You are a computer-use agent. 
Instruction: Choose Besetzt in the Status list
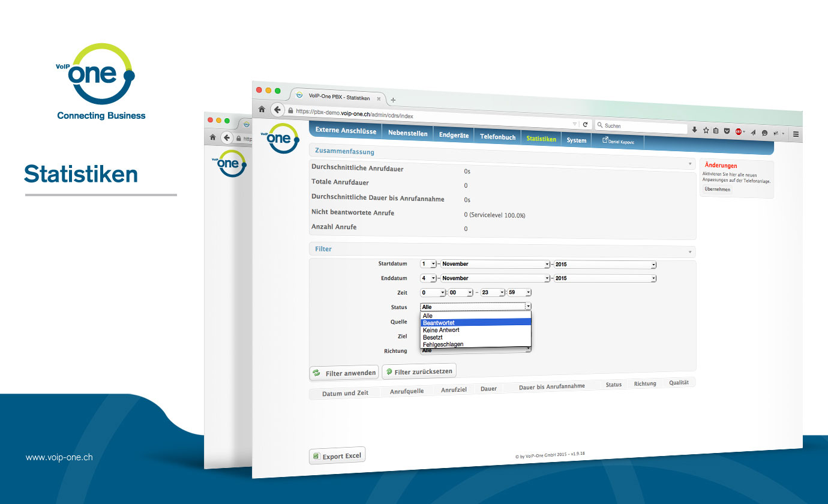point(476,337)
